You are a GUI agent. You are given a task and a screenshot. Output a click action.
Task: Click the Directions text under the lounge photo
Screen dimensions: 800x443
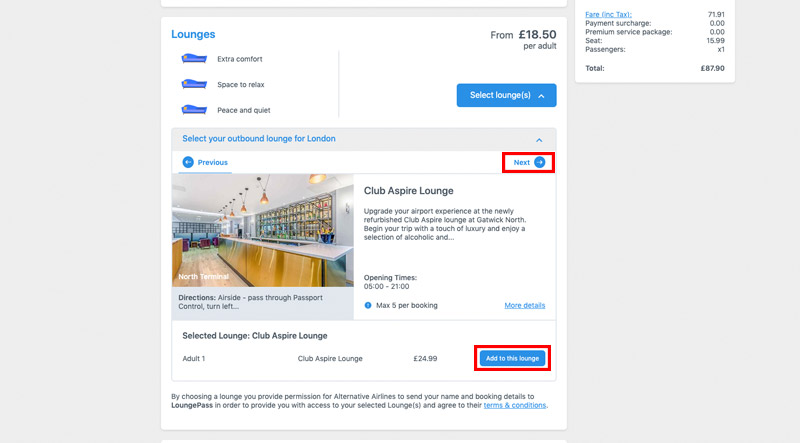coord(251,302)
